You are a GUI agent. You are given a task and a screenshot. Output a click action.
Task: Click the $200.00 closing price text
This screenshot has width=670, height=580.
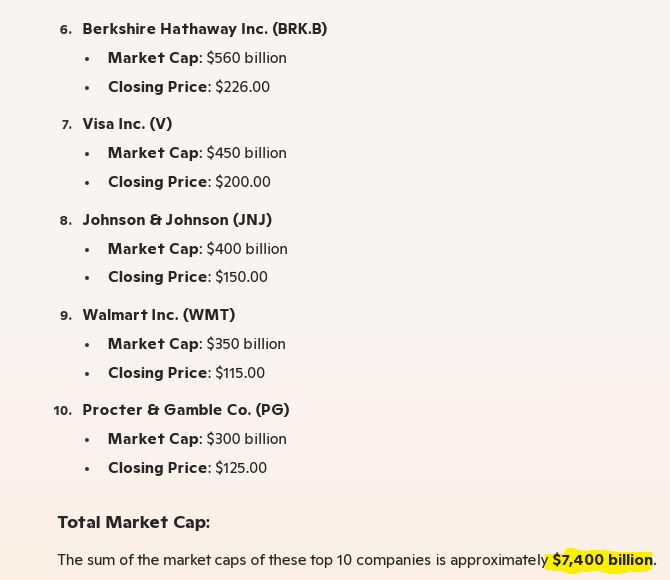(243, 182)
